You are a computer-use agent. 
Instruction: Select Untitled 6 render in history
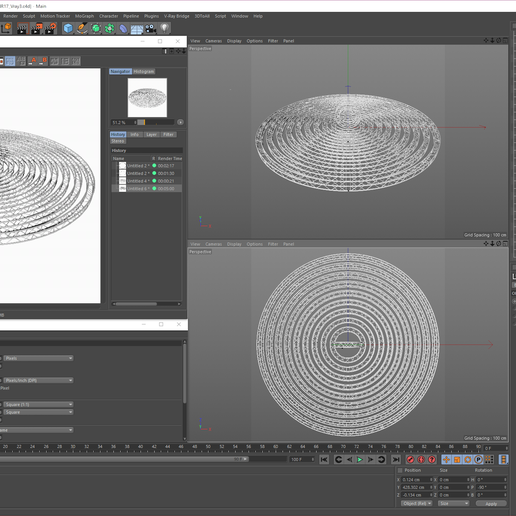coord(147,189)
